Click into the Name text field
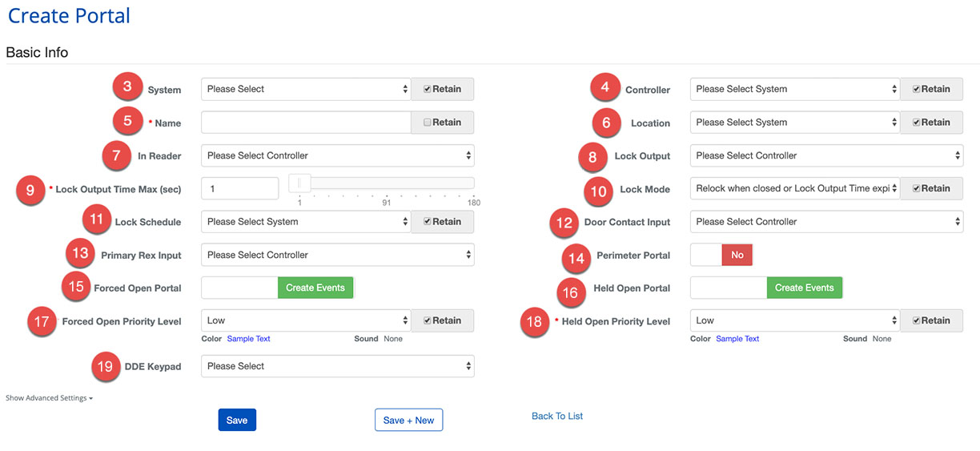 coord(305,123)
